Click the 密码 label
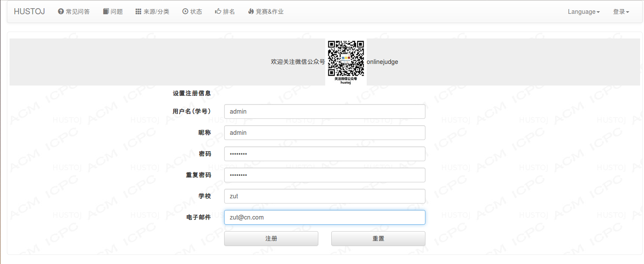Viewport: 644px width, 264px height. [x=205, y=154]
